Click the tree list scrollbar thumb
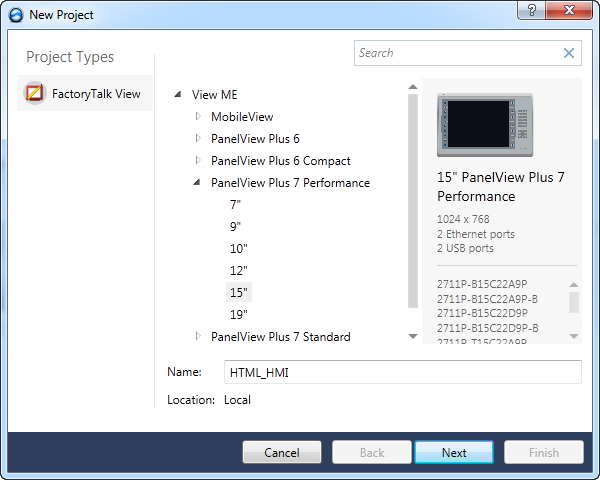This screenshot has width=600, height=480. pyautogui.click(x=413, y=201)
